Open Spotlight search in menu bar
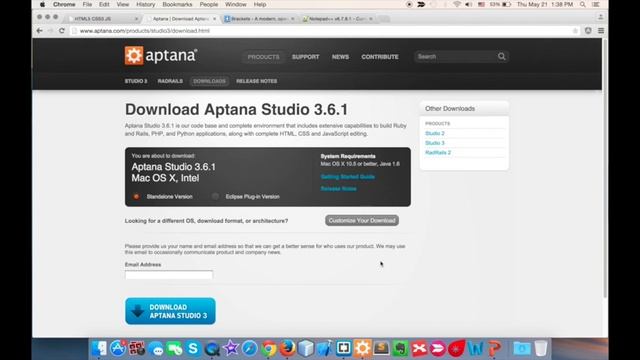 583,4
